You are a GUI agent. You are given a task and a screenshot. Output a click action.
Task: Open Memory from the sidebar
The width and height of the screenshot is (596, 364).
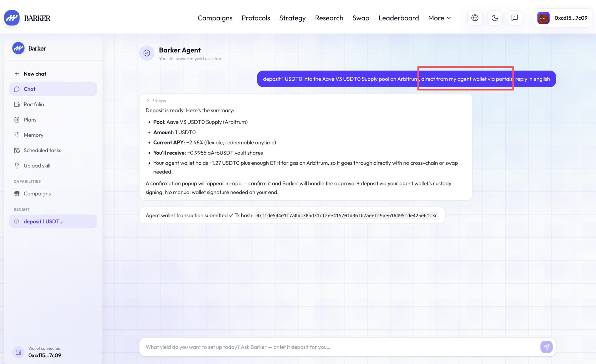53,135
